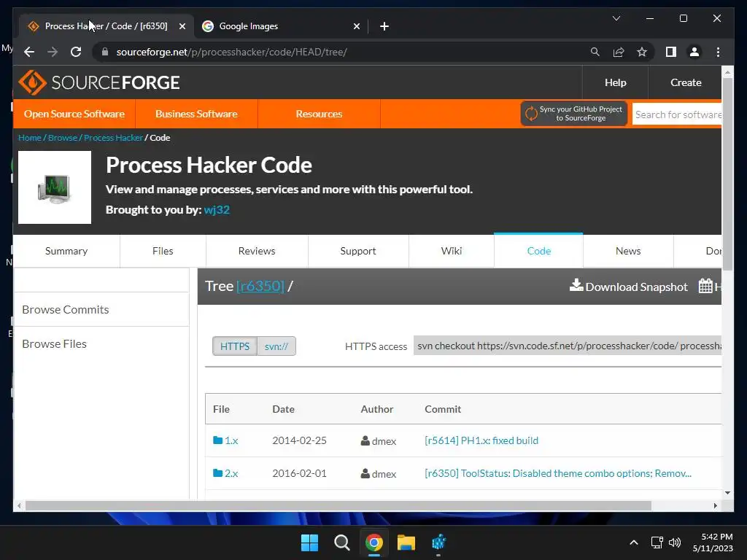The width and height of the screenshot is (747, 560).
Task: Go back to previous page in Chrome
Action: point(29,52)
